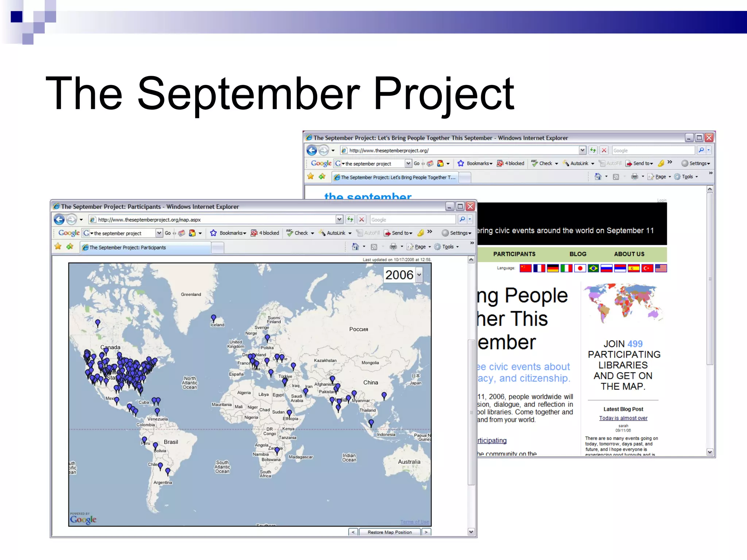Click Back arrow in Participants browser window
The height and width of the screenshot is (560, 747).
pyautogui.click(x=59, y=219)
